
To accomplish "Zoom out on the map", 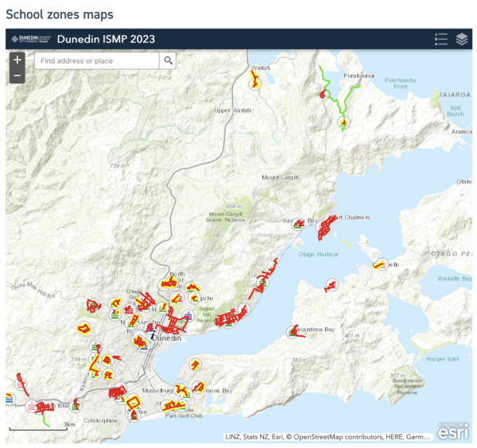I will pyautogui.click(x=18, y=76).
